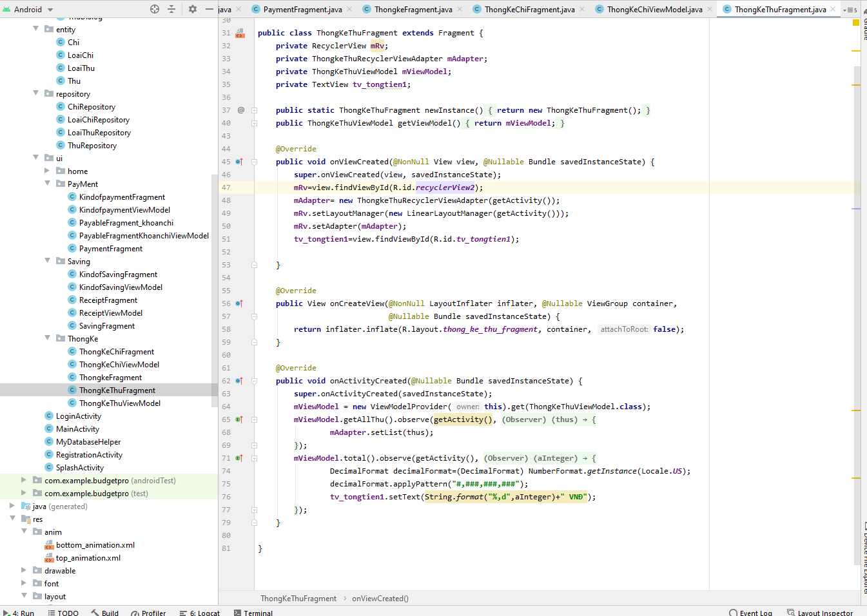Collapse the Saving package
867x616 pixels.
[48, 261]
